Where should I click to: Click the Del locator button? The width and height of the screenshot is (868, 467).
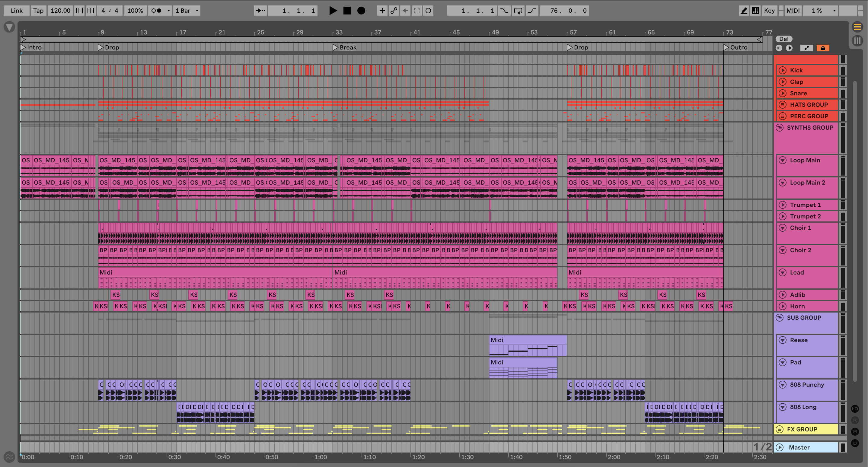tap(784, 39)
